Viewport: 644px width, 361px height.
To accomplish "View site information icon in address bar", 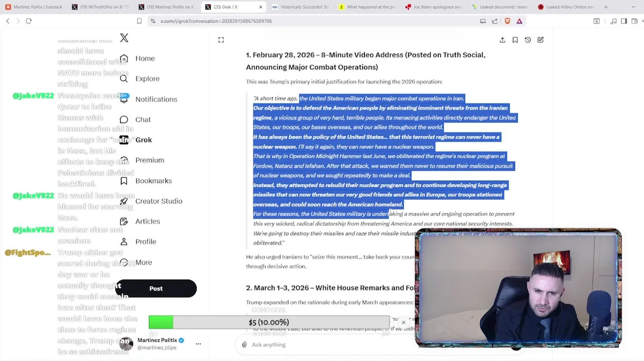I will [153, 21].
